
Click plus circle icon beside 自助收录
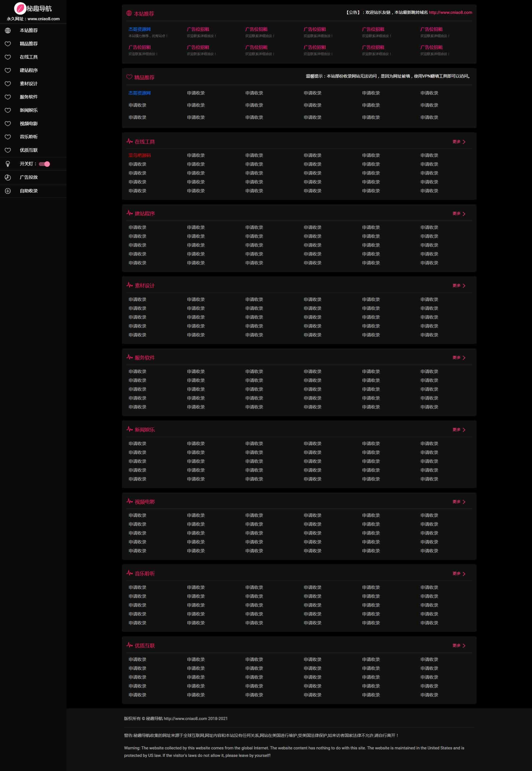click(8, 191)
